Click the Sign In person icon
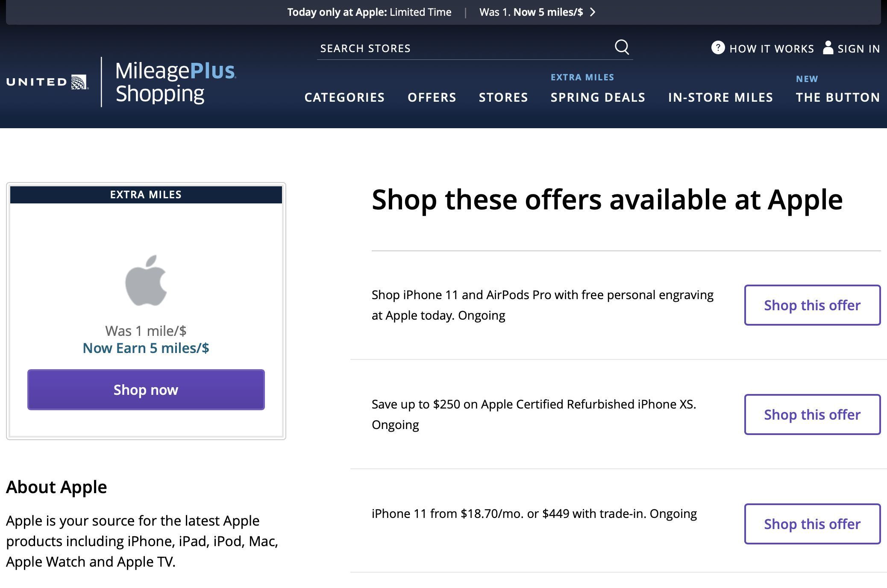The image size is (887, 588). click(x=828, y=47)
